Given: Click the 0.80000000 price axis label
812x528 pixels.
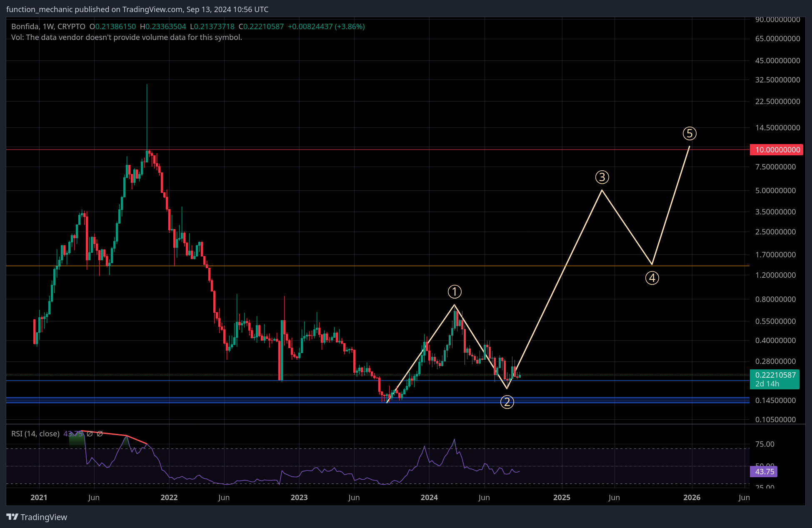Looking at the screenshot, I should click(775, 299).
